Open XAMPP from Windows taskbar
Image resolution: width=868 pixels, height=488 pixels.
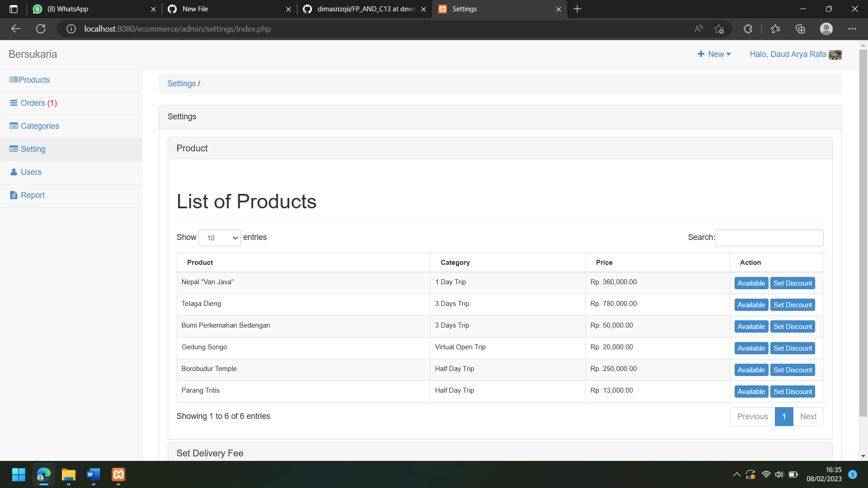coord(118,474)
